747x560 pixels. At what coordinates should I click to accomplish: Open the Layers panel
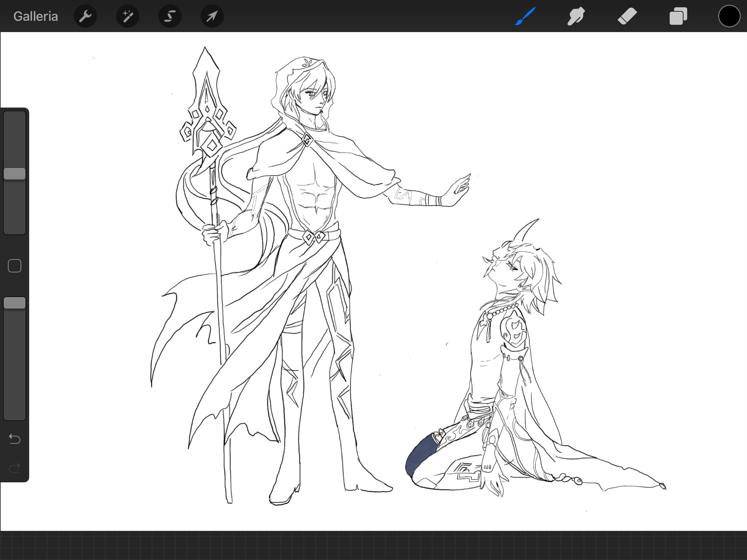678,16
